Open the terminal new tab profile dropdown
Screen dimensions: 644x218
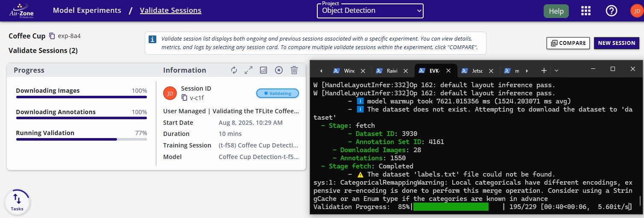click(x=556, y=71)
